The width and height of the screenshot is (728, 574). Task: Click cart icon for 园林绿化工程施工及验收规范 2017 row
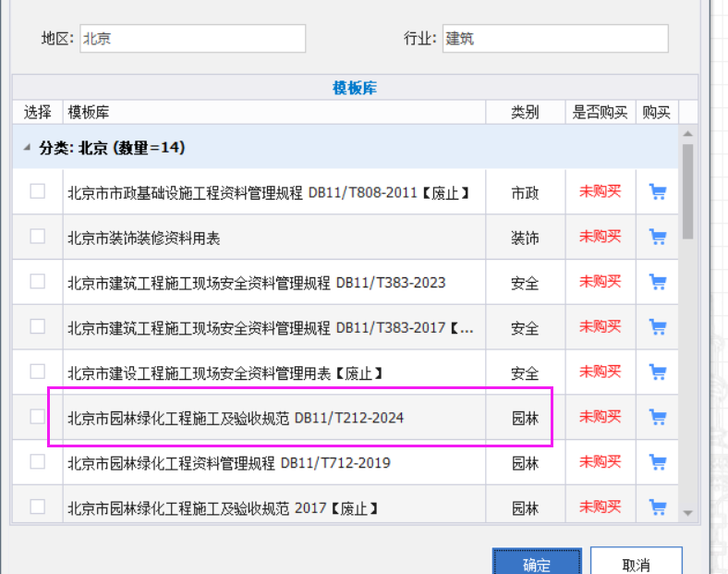(658, 507)
